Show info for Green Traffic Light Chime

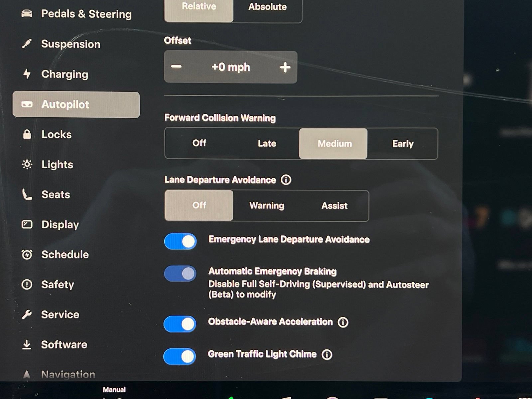click(x=327, y=354)
